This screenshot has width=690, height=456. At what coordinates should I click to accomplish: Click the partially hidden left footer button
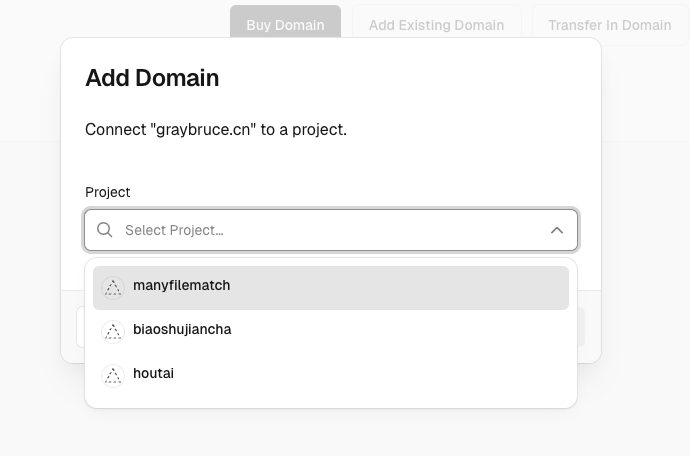click(x=80, y=327)
